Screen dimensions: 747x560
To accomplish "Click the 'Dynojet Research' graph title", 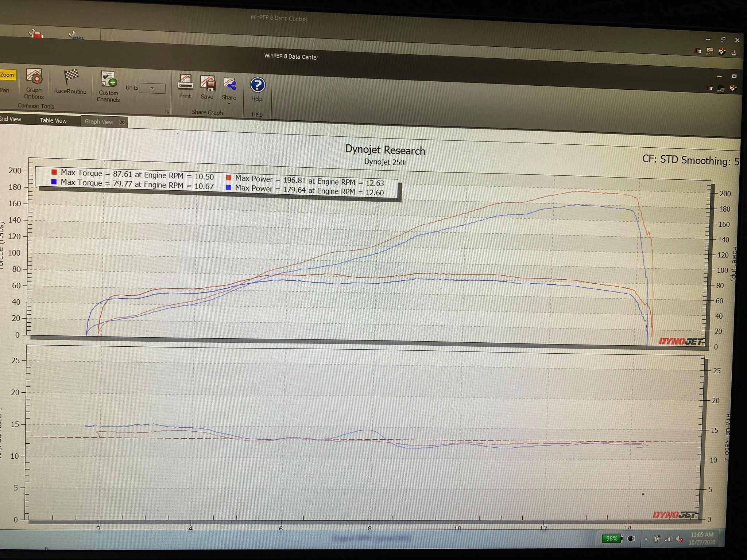I will click(385, 150).
